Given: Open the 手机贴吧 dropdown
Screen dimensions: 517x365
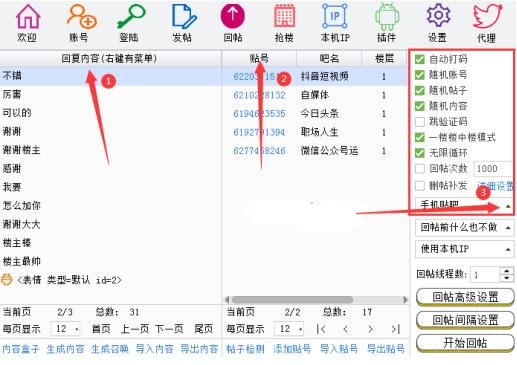Looking at the screenshot, I should tap(464, 205).
